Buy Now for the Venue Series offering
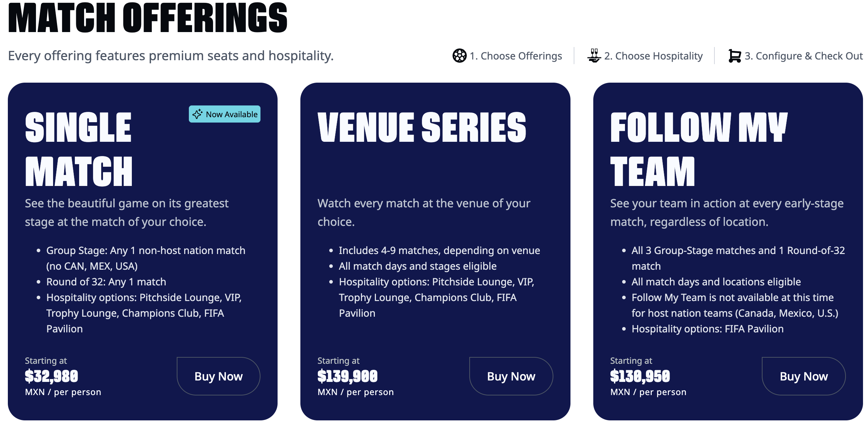 coord(511,376)
